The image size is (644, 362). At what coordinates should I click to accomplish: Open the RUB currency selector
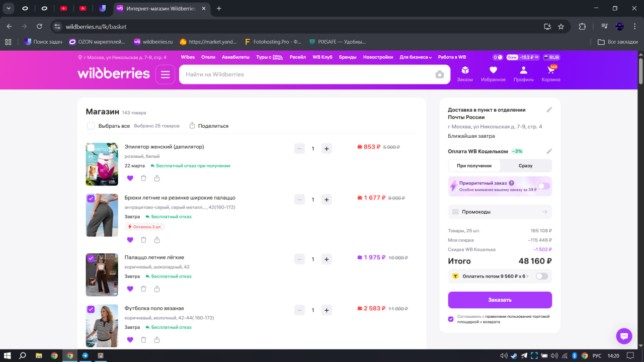coord(551,57)
